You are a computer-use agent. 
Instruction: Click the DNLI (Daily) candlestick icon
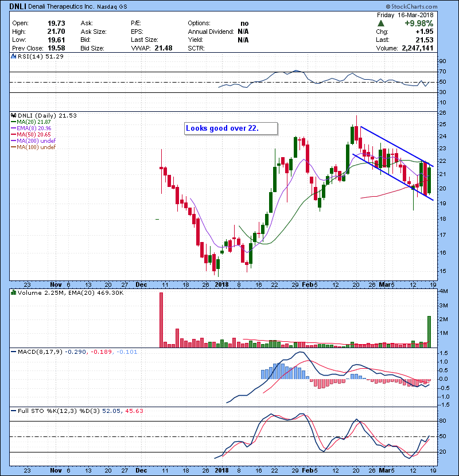(x=13, y=115)
